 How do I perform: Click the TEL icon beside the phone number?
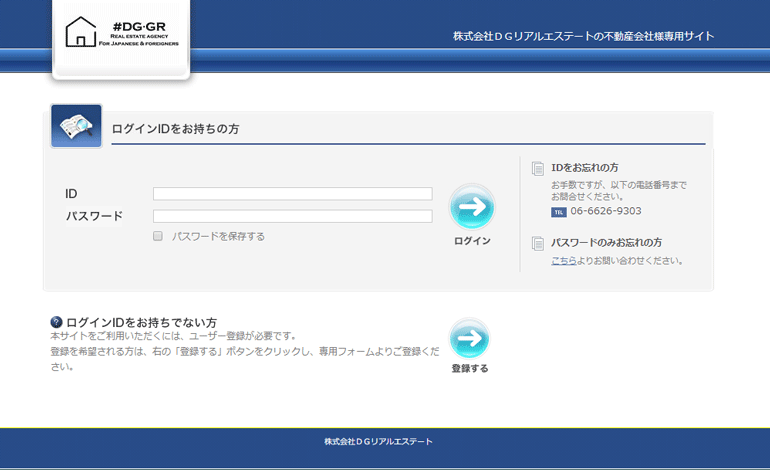pos(558,212)
